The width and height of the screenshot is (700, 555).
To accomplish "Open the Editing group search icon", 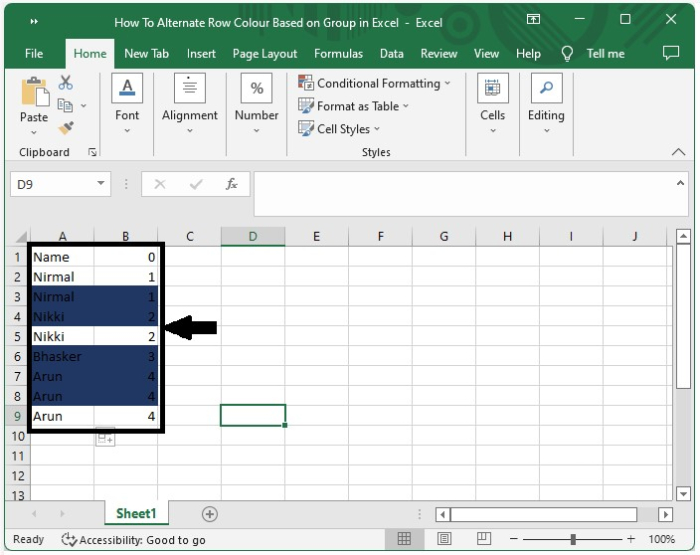I will (546, 88).
